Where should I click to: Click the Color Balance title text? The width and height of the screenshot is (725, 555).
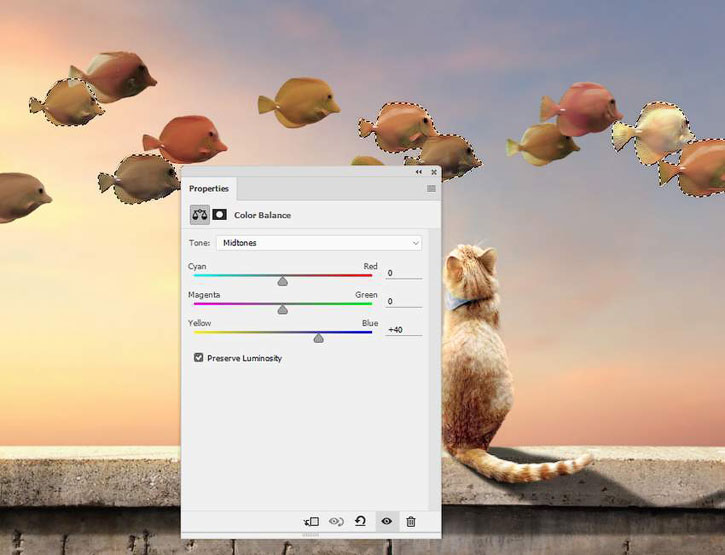pos(262,215)
